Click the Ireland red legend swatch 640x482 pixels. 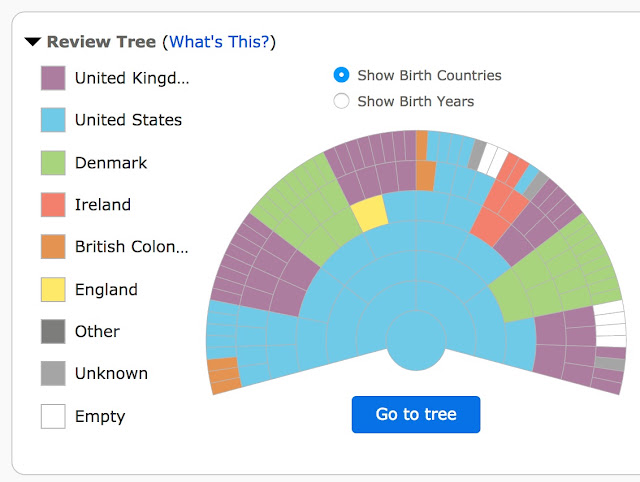pyautogui.click(x=53, y=204)
